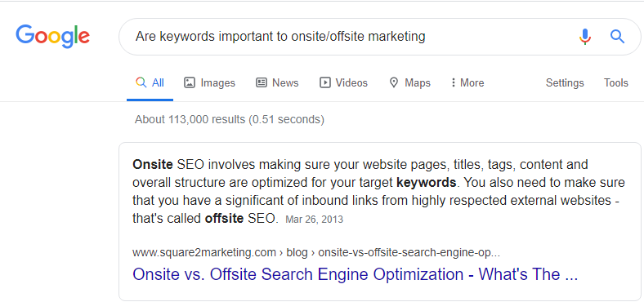
Task: Expand the More options menu
Action: (x=467, y=83)
